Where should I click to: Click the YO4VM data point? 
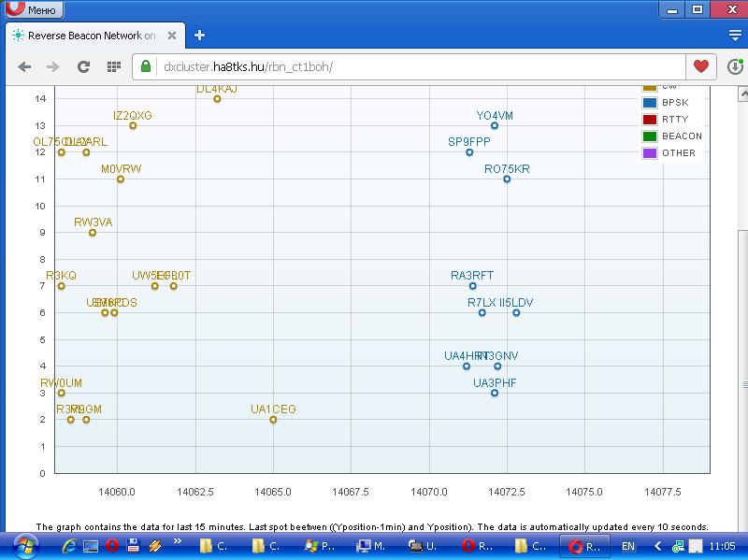(x=495, y=125)
